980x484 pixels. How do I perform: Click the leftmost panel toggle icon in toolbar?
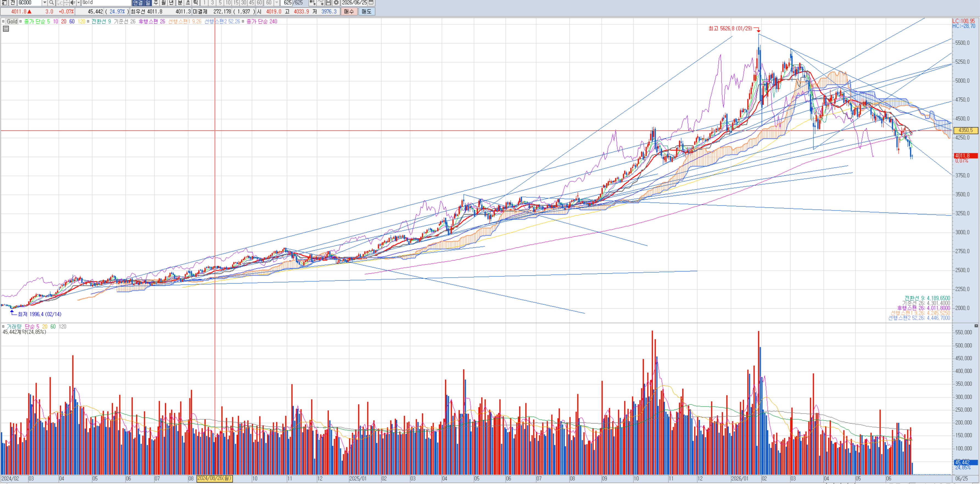pyautogui.click(x=4, y=3)
